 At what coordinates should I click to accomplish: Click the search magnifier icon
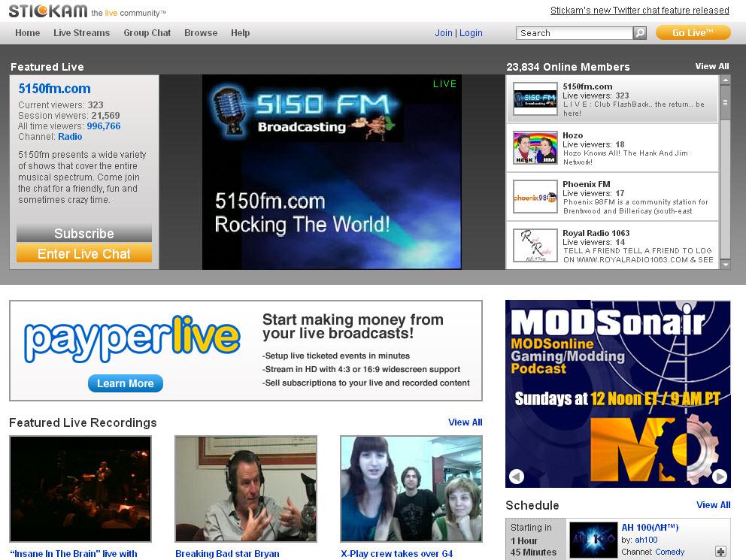(x=640, y=33)
